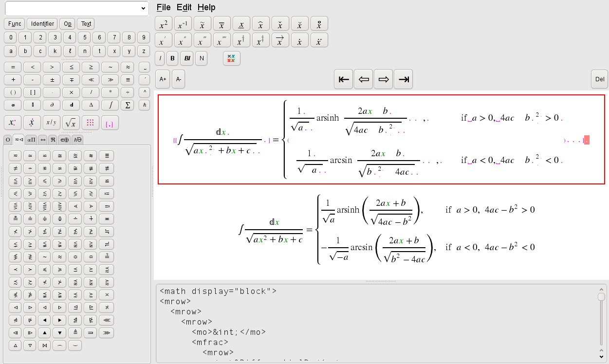Add a vector arrow accent over x
Viewport: 609px width, 364px height.
(280, 40)
